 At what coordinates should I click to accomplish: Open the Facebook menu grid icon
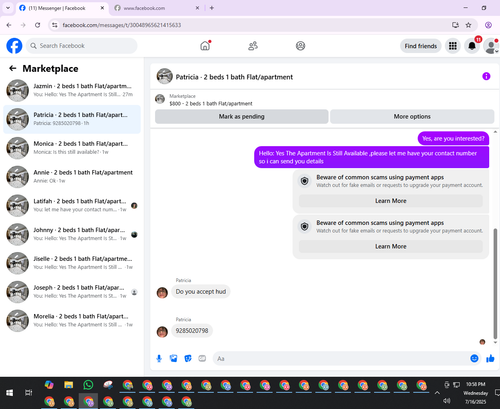[x=453, y=46]
